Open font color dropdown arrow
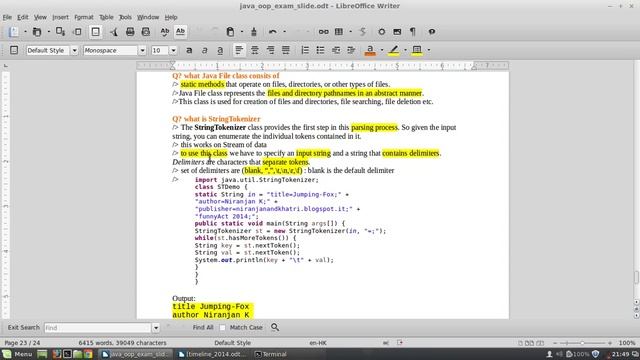 point(382,50)
